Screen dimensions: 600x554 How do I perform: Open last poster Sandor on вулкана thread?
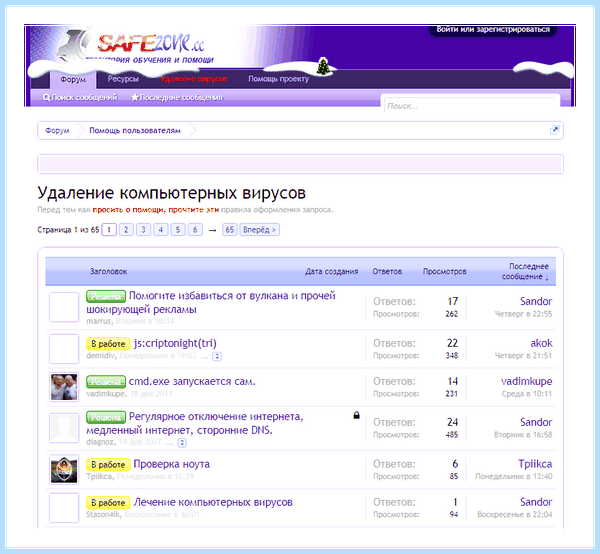[x=536, y=301]
